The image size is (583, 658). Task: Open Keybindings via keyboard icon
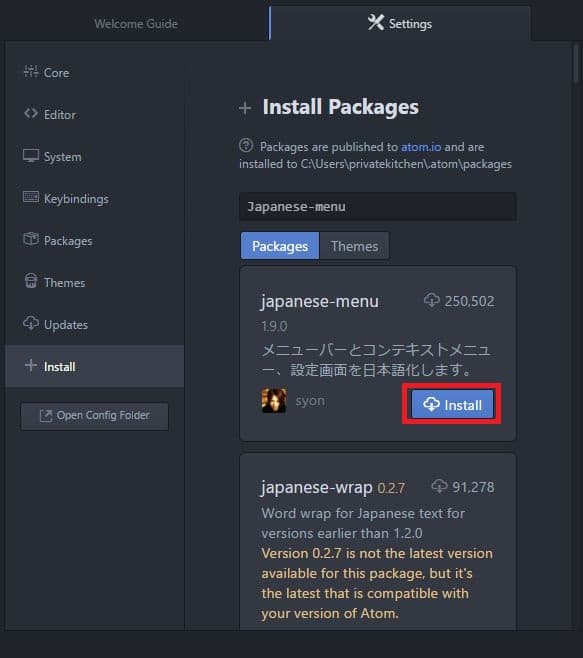(31, 197)
